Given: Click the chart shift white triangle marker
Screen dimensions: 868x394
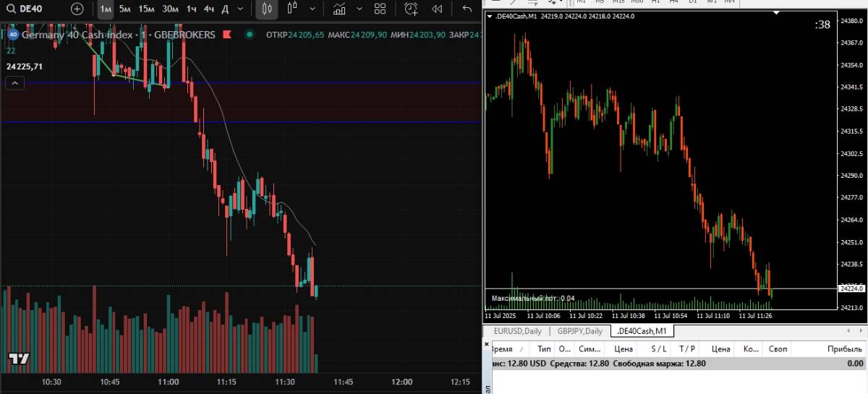Looking at the screenshot, I should pyautogui.click(x=778, y=14).
